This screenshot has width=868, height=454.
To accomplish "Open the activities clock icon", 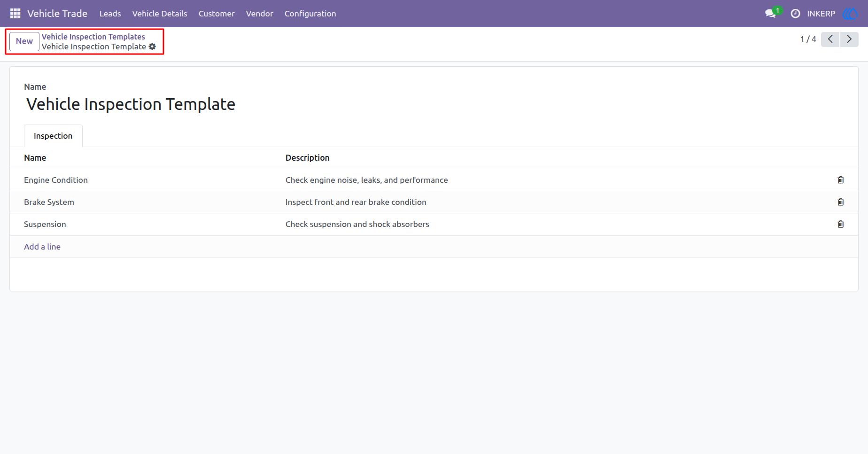I will (x=795, y=14).
